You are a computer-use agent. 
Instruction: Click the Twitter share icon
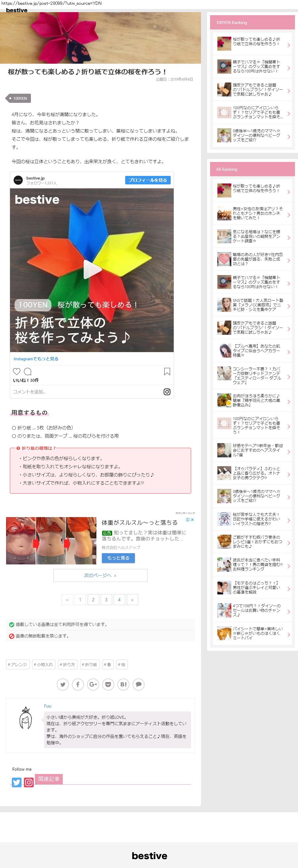[x=63, y=684]
